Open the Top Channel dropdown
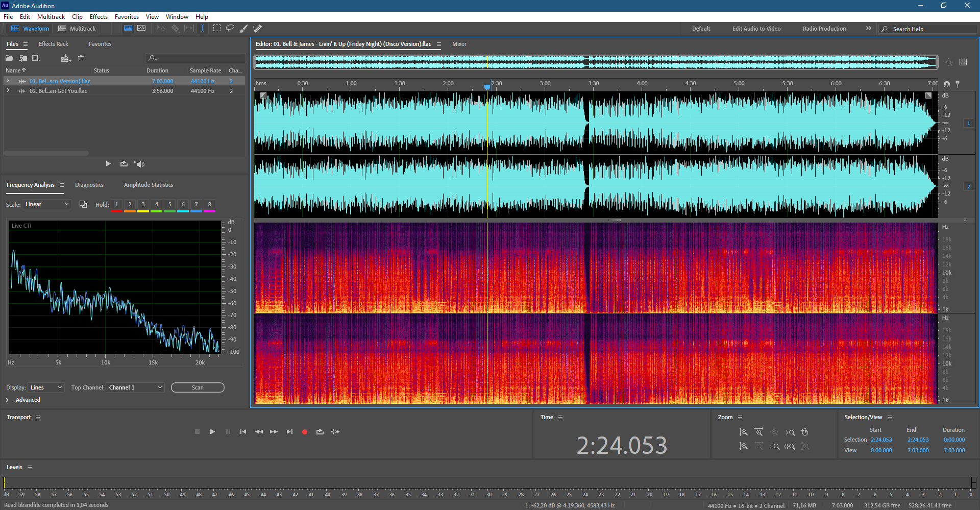The height and width of the screenshot is (510, 980). click(135, 387)
